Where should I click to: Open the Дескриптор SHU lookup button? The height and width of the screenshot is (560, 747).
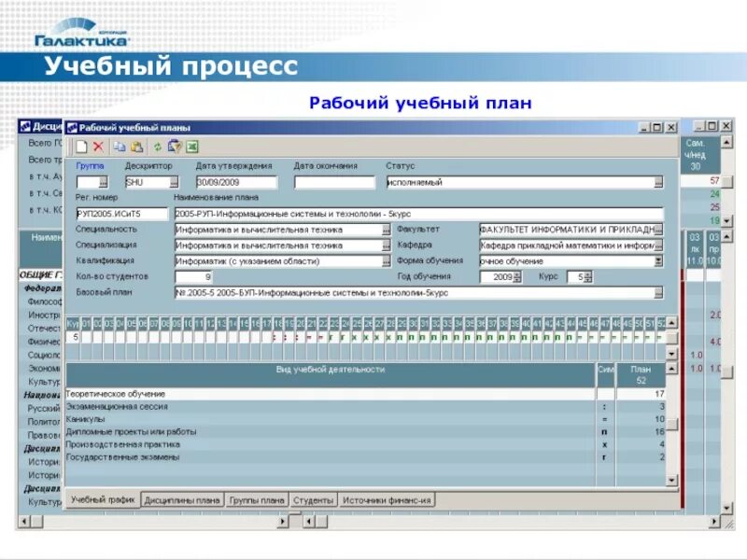coord(174,182)
